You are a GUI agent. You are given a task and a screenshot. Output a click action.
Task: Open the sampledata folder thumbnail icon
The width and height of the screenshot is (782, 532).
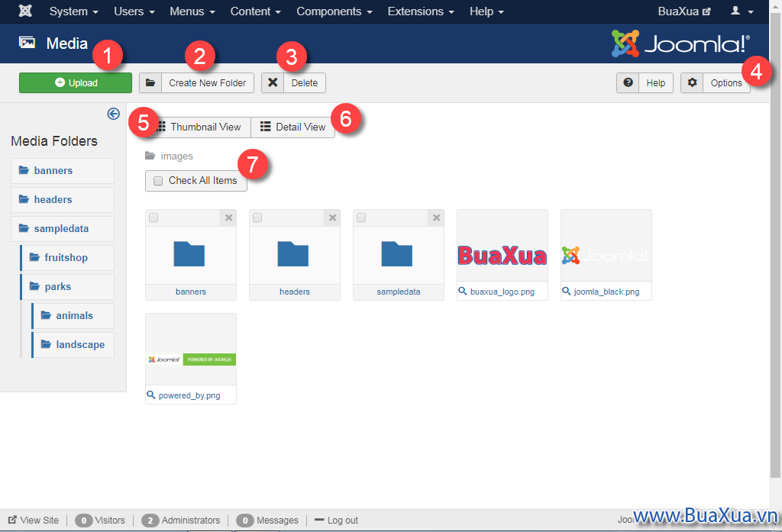396,253
